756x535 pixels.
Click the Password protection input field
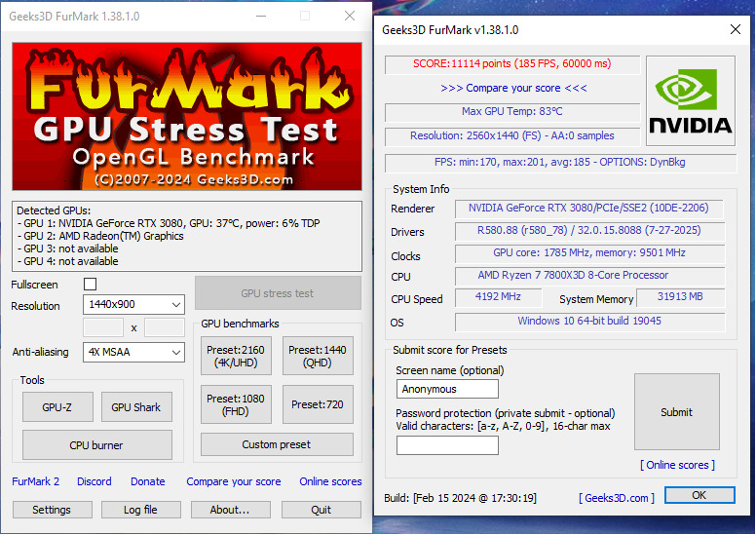(x=447, y=445)
